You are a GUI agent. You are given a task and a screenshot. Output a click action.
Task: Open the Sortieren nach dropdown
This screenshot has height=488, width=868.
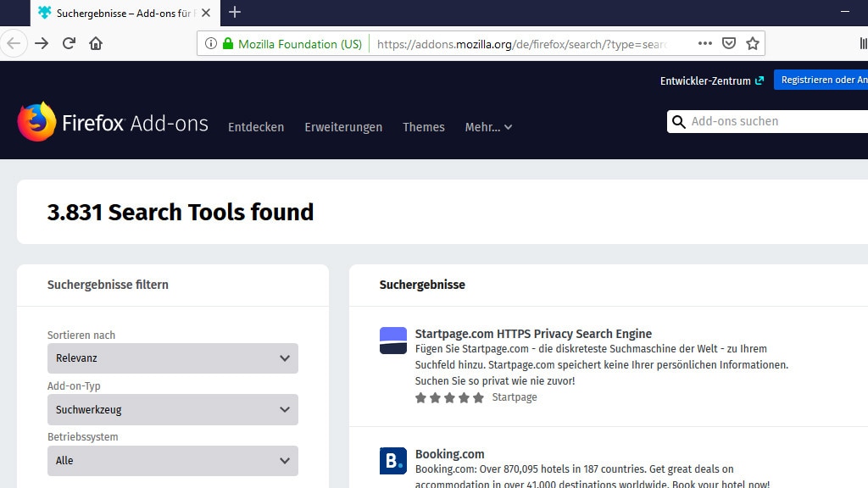pyautogui.click(x=173, y=358)
